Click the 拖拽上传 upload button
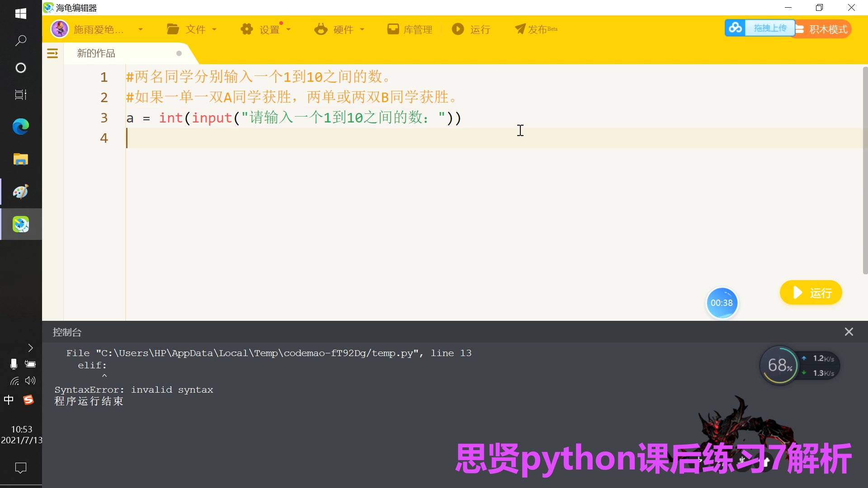The image size is (868, 488). [770, 28]
